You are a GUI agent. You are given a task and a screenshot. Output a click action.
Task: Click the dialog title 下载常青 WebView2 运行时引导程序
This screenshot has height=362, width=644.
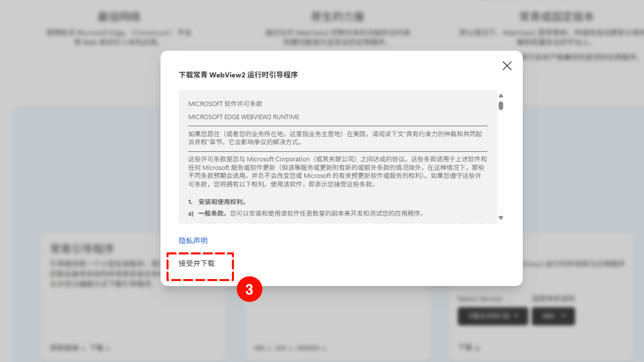[x=238, y=75]
